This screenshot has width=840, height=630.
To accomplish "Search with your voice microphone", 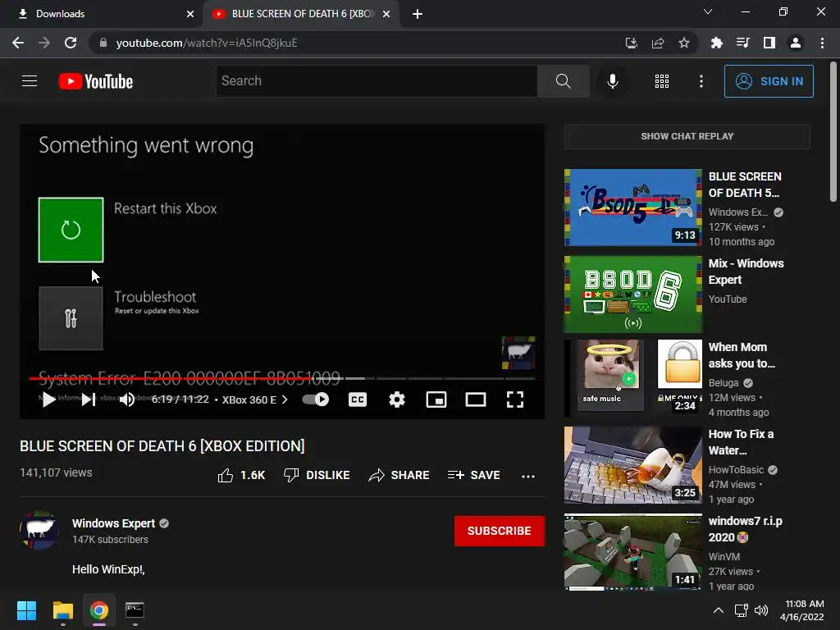I will coord(612,81).
